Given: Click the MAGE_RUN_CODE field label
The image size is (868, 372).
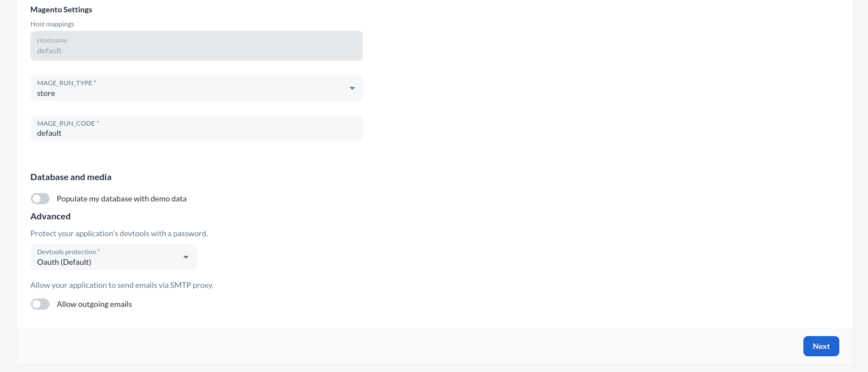Looking at the screenshot, I should pos(67,123).
